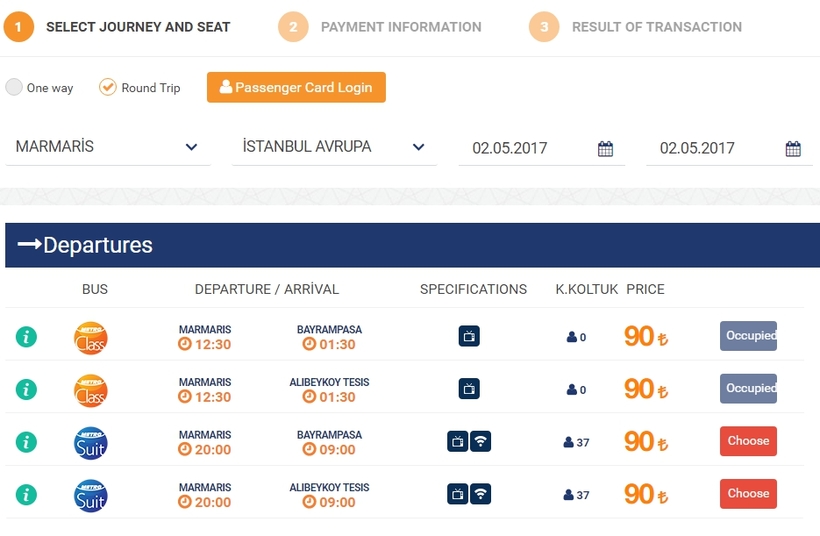
Task: Open Select Journey and Seat step 1
Action: coord(117,27)
